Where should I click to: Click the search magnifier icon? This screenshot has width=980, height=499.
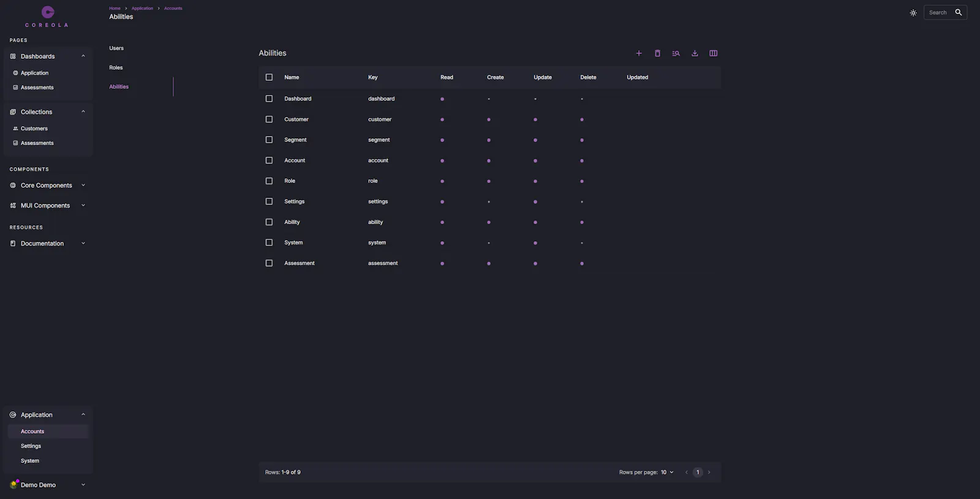pos(959,12)
